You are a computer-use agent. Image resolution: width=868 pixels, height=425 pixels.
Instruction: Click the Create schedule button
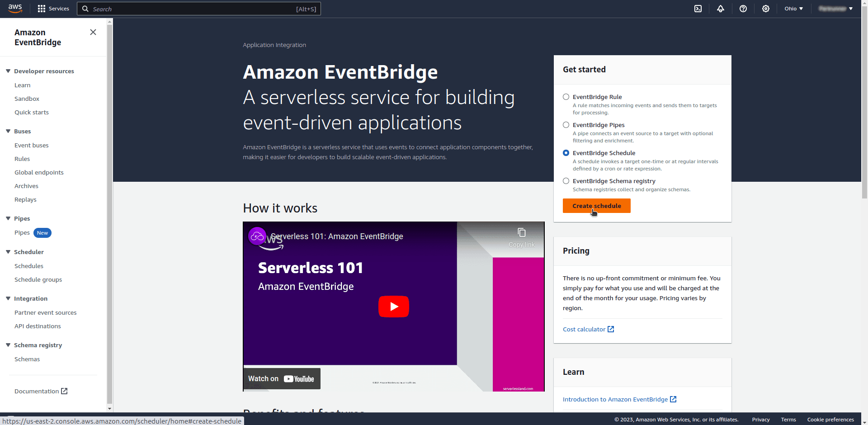pyautogui.click(x=596, y=206)
